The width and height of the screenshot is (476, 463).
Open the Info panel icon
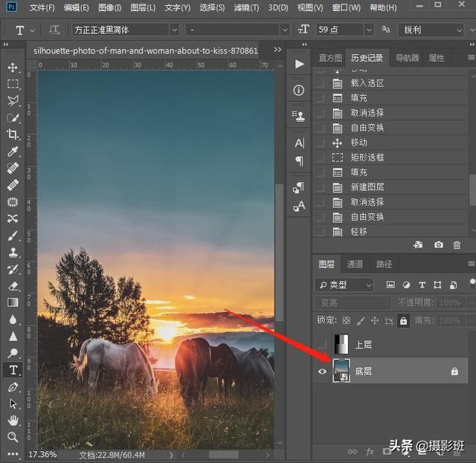(299, 90)
